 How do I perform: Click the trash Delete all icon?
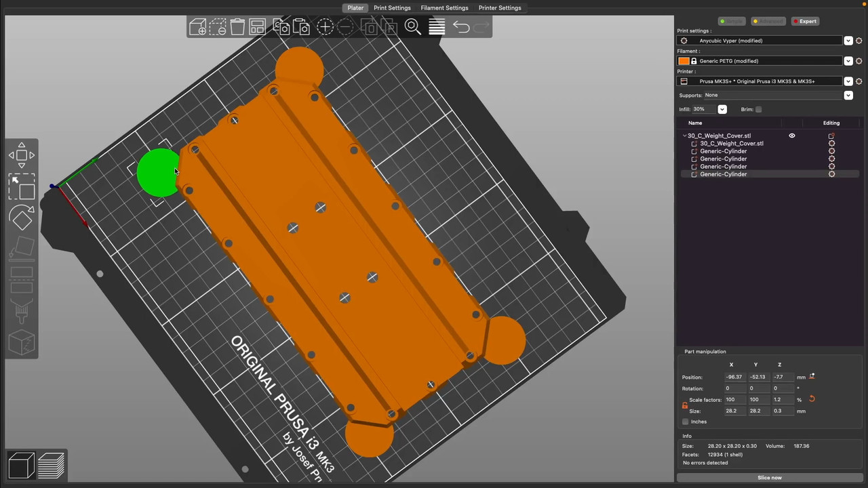pos(237,27)
